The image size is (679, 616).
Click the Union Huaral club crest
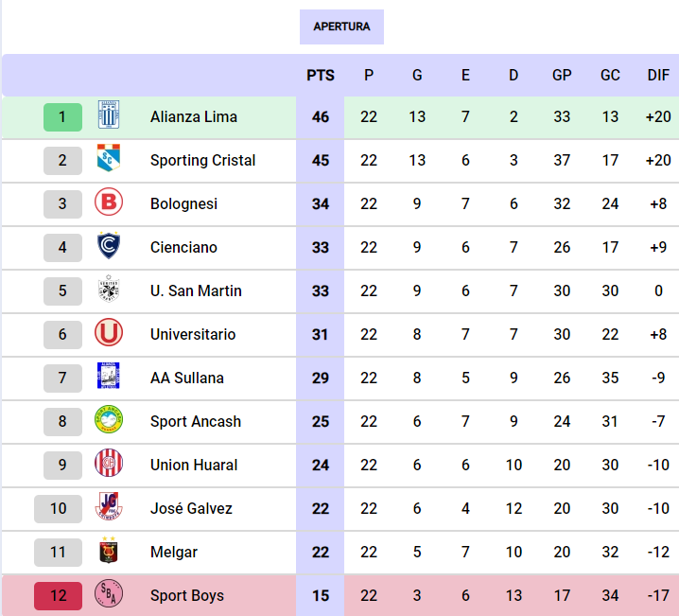click(x=109, y=466)
